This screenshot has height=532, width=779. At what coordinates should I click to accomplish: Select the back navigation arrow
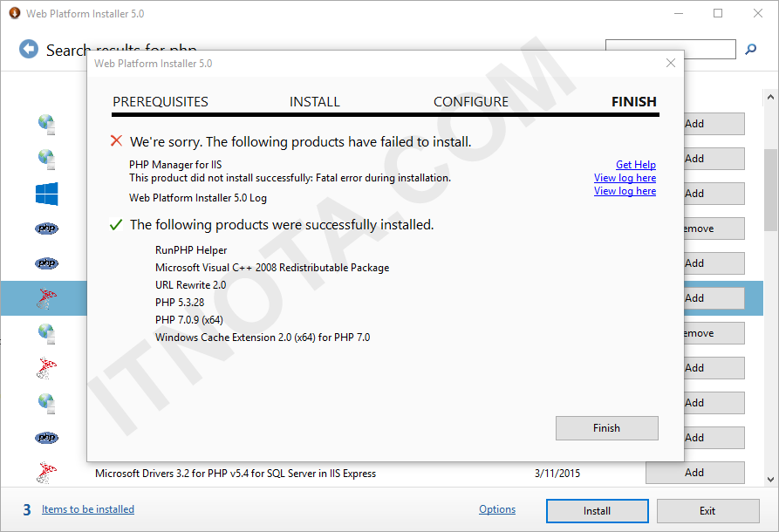27,48
